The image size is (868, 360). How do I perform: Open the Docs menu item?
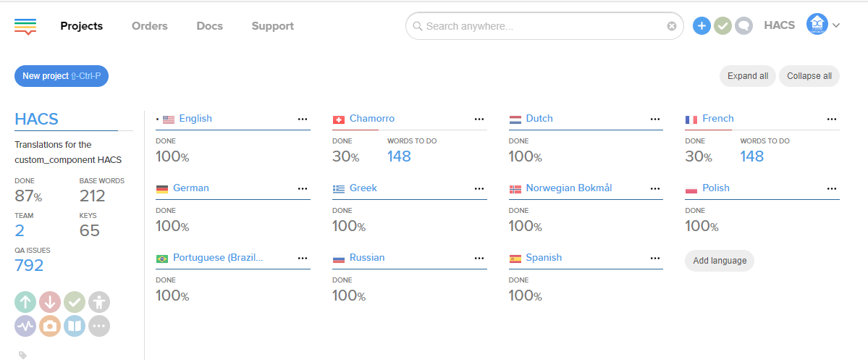(209, 26)
